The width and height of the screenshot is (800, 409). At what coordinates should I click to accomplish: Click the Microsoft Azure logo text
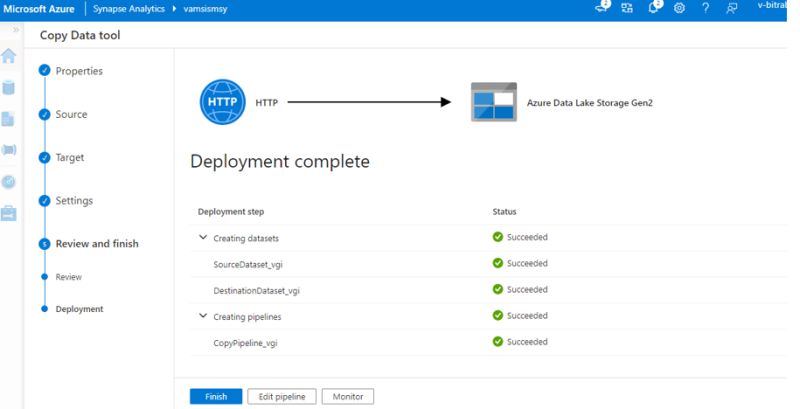pos(39,9)
